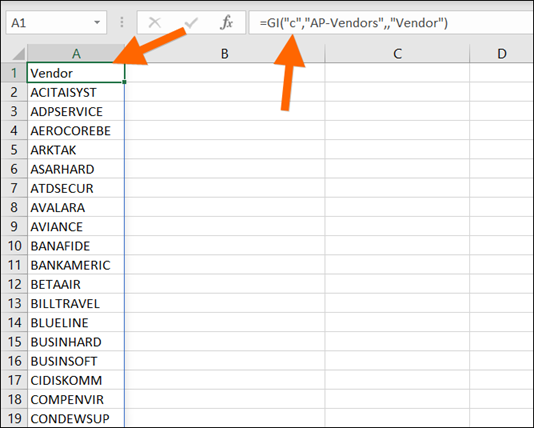This screenshot has height=428, width=534.
Task: Click the three-dot handle beside the Name Box
Action: click(122, 23)
